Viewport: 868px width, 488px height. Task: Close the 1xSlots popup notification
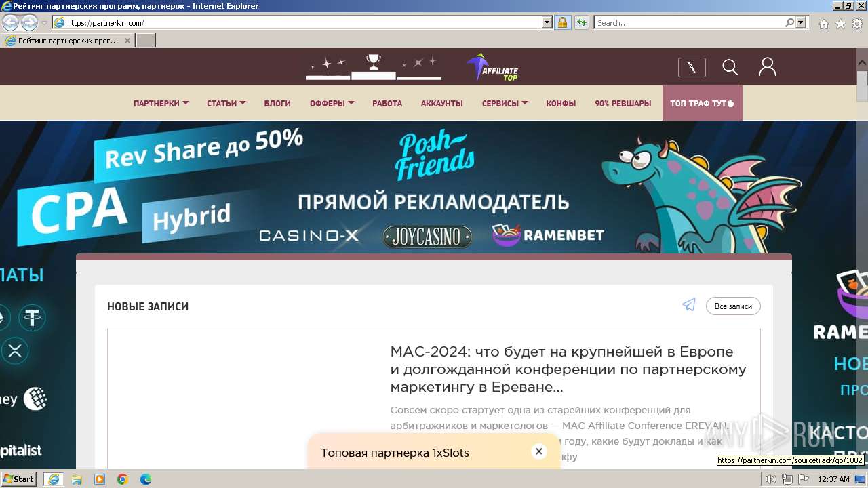point(539,451)
